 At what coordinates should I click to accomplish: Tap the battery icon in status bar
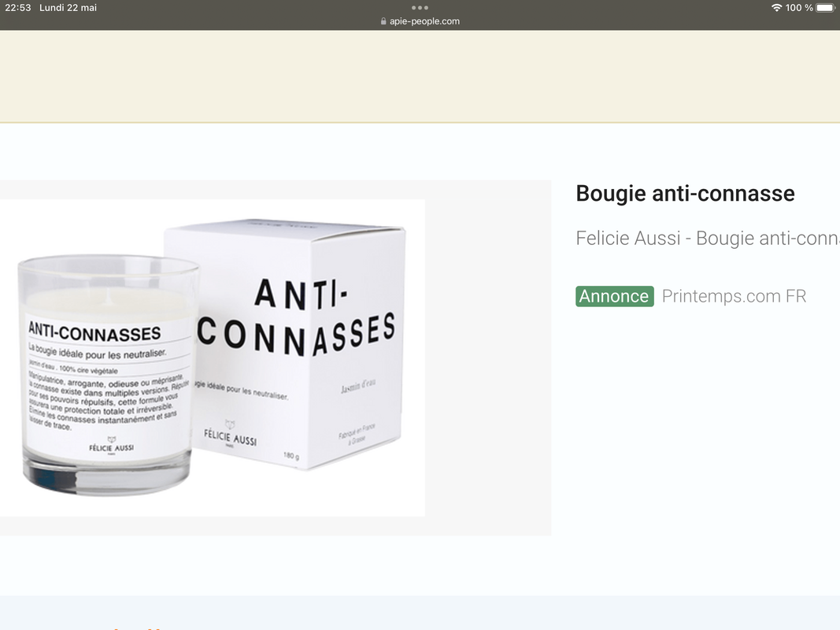[x=826, y=8]
